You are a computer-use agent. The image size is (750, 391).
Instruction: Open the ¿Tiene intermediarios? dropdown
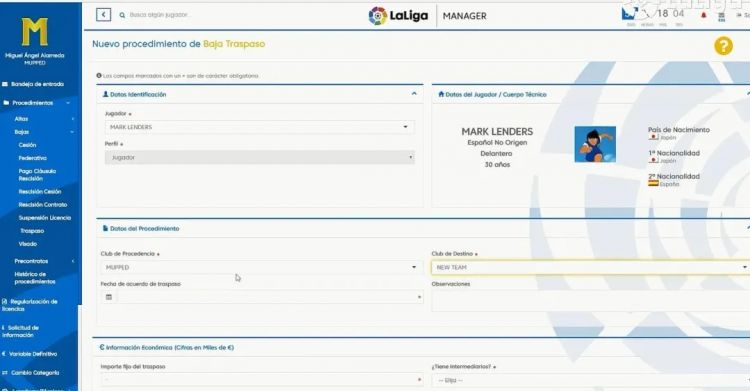(x=591, y=380)
